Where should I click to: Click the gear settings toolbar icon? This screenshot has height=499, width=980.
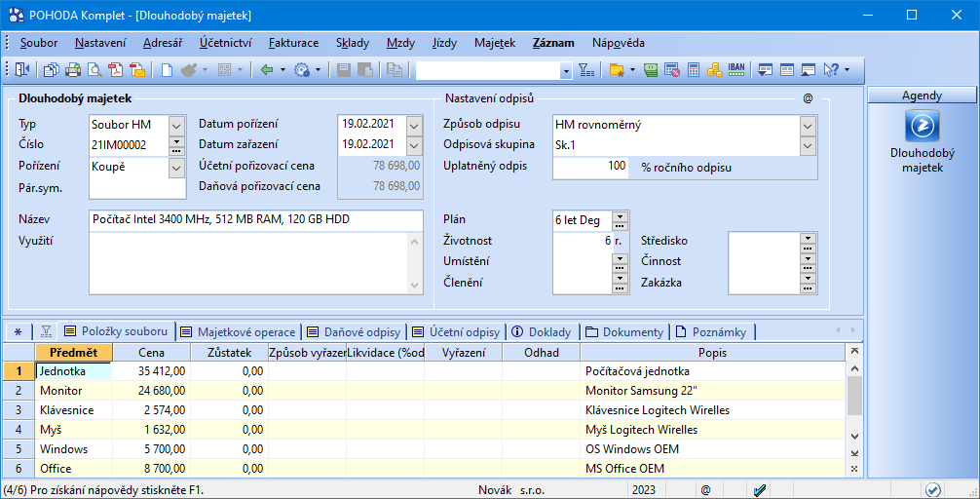point(303,70)
